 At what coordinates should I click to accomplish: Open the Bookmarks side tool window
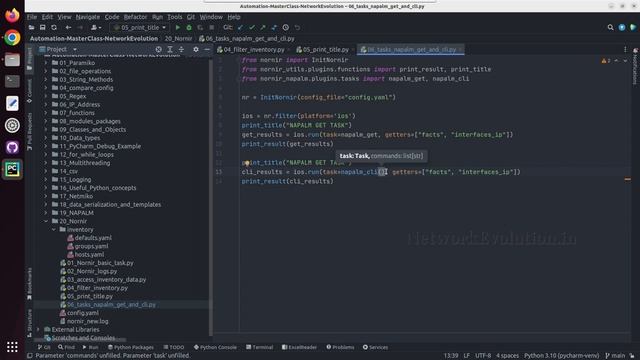click(29, 284)
